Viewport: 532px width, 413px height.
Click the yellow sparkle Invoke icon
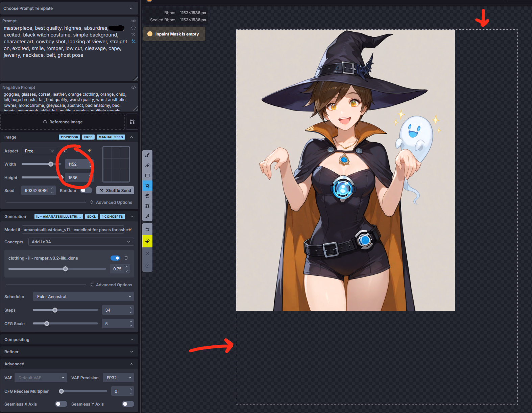click(147, 242)
